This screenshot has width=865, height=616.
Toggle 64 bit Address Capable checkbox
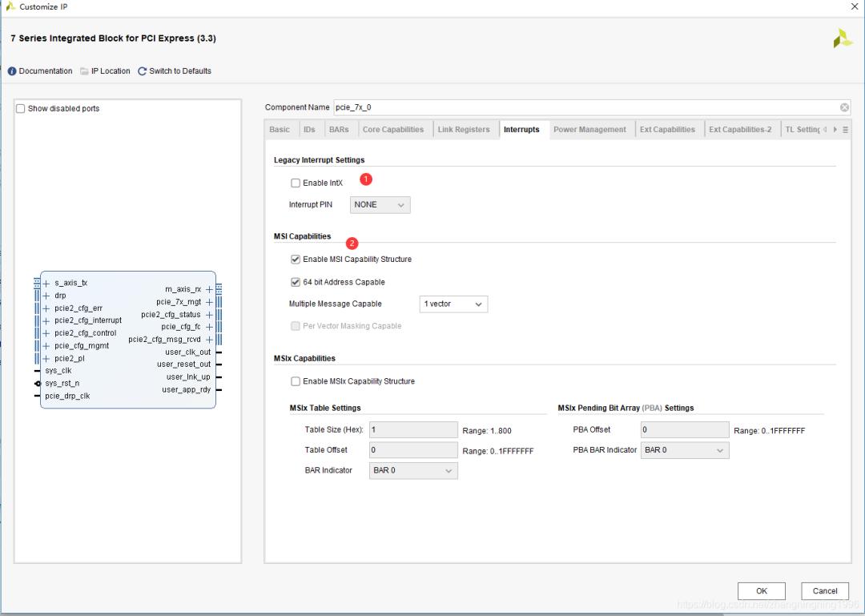pos(296,282)
